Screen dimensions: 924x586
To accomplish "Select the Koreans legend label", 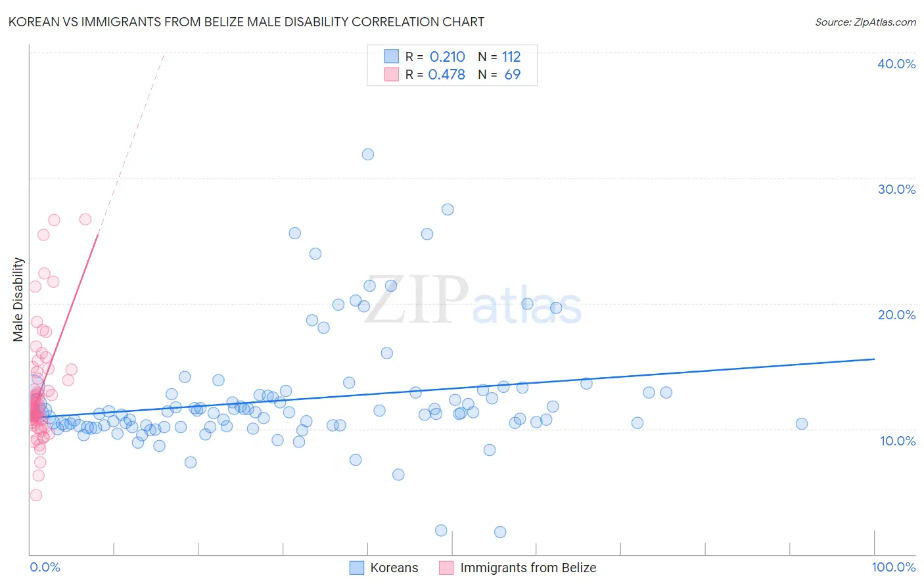I will (394, 568).
